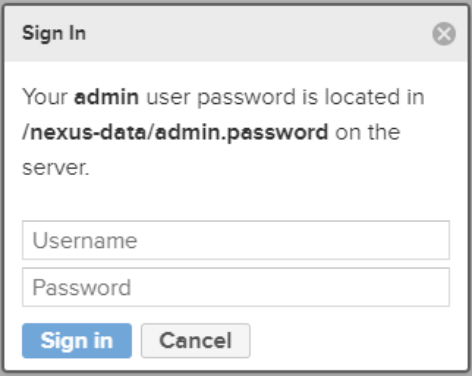Click the 'on the' text after path
Image resolution: width=473 pixels, height=376 pixels.
(368, 132)
